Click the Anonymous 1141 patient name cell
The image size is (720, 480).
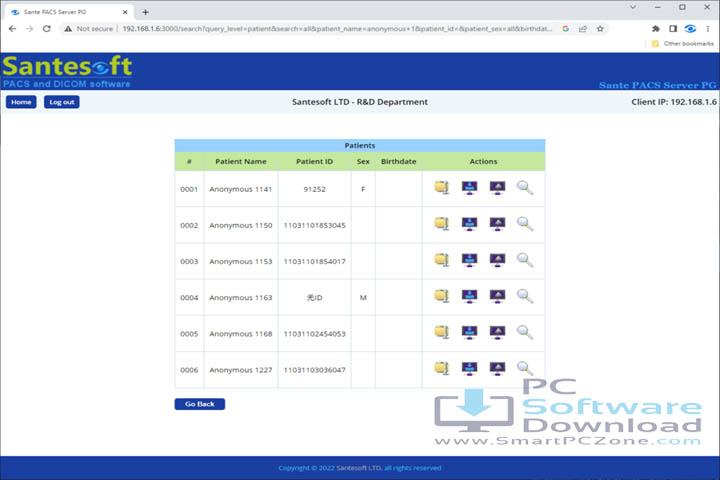click(241, 189)
